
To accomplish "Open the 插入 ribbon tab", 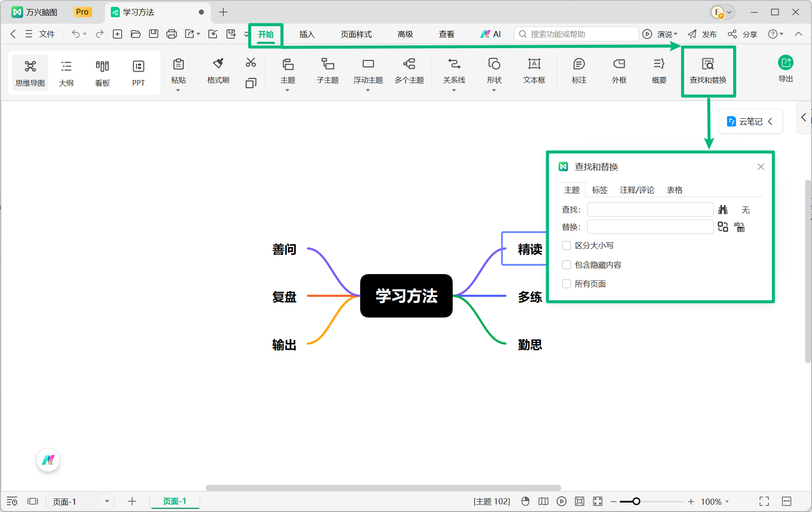I will (x=307, y=34).
